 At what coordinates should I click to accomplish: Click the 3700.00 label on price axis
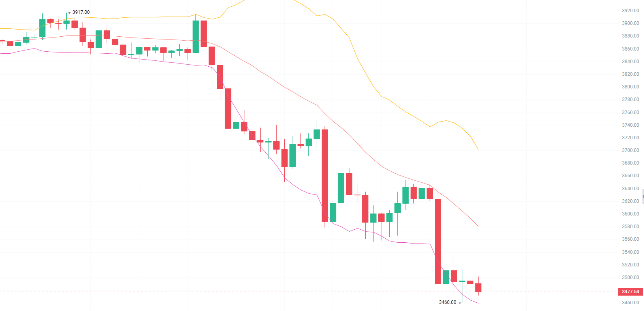(630, 150)
